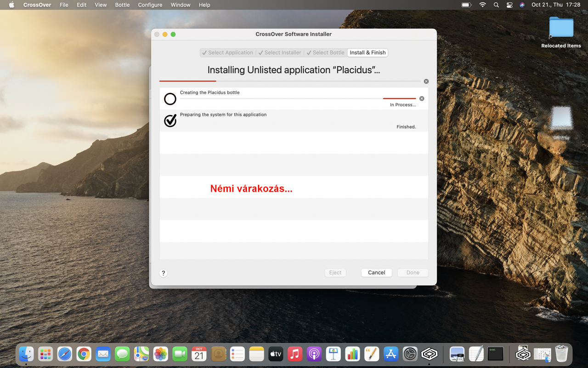588x368 pixels.
Task: Switch to the Select Installer tab
Action: 280,52
